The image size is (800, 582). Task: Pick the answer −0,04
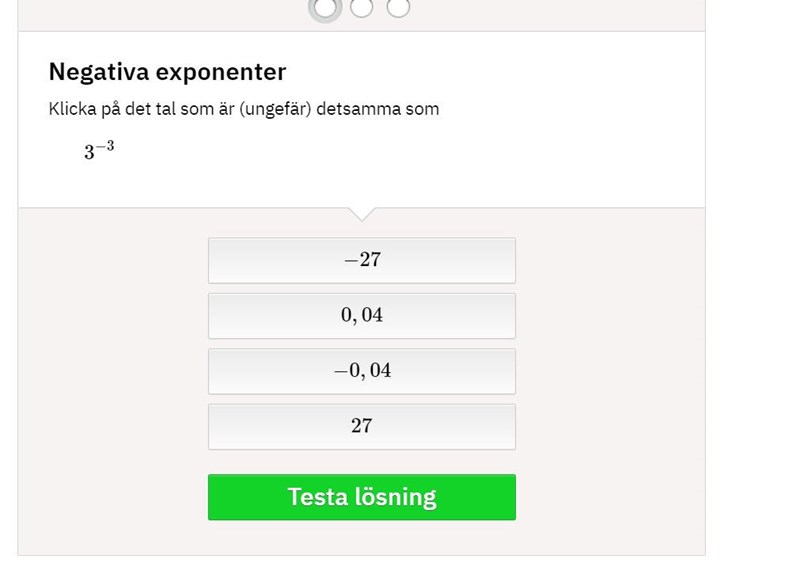pyautogui.click(x=362, y=371)
